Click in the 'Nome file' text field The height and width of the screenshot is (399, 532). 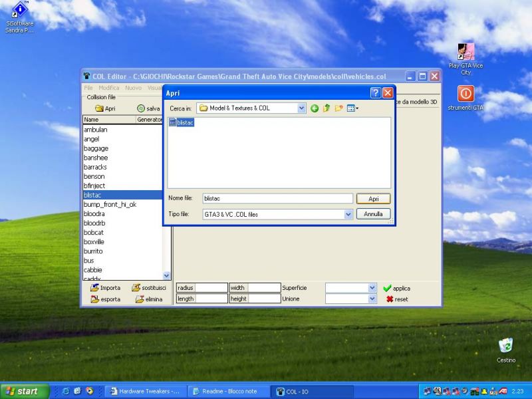[277, 198]
